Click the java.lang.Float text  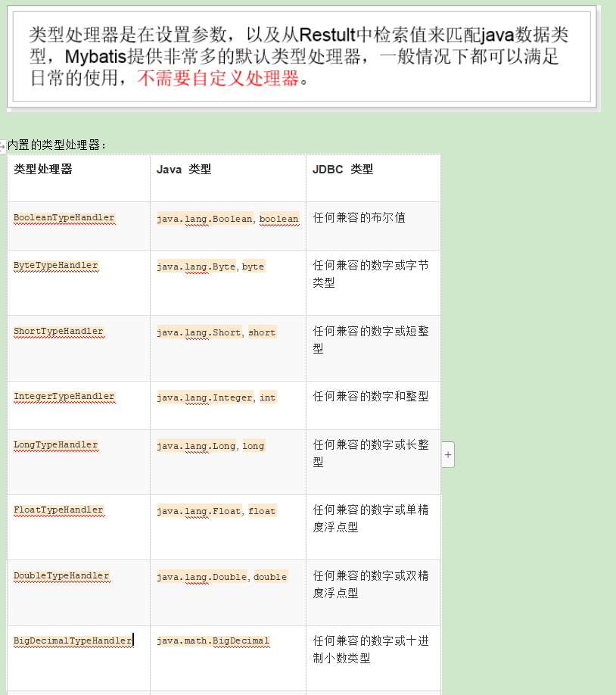(199, 511)
